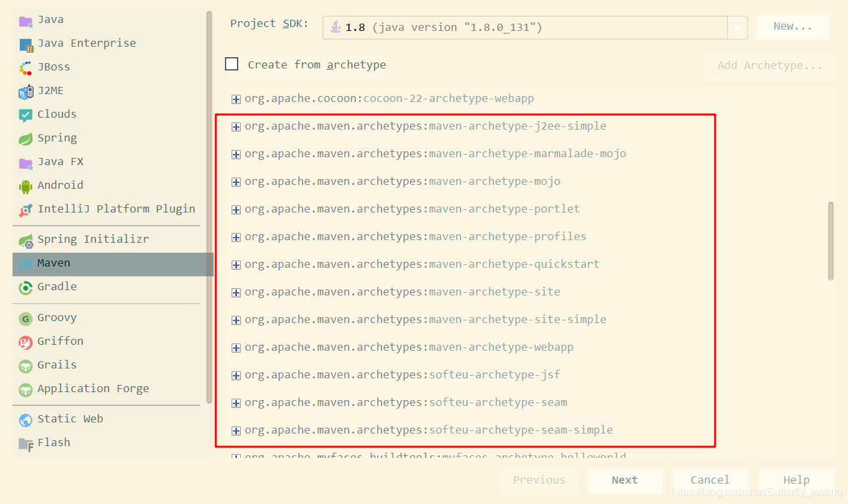Expand maven-archetype-mojo node
Image resolution: width=848 pixels, height=504 pixels.
(236, 182)
